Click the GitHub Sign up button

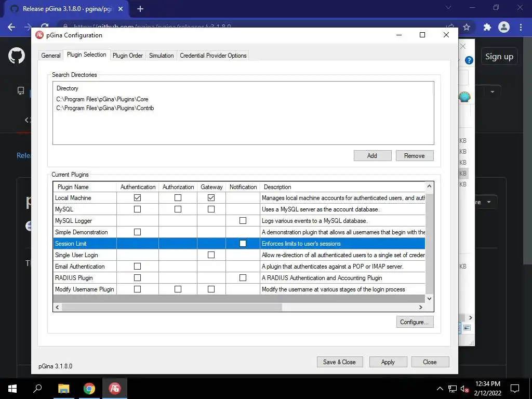(499, 57)
